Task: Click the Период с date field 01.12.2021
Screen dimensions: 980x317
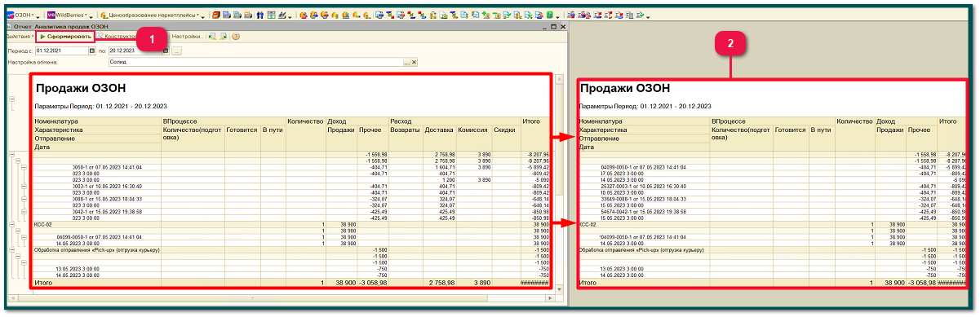Action: tap(62, 51)
